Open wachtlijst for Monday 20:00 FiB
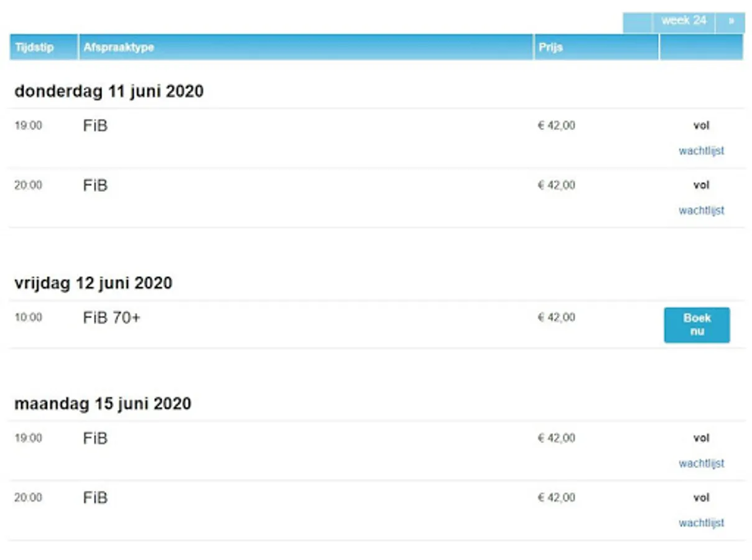The image size is (752, 560). [701, 523]
